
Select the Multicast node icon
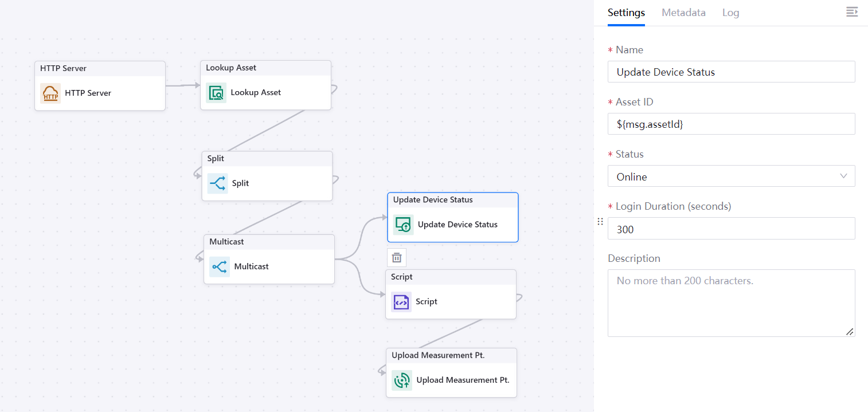220,267
